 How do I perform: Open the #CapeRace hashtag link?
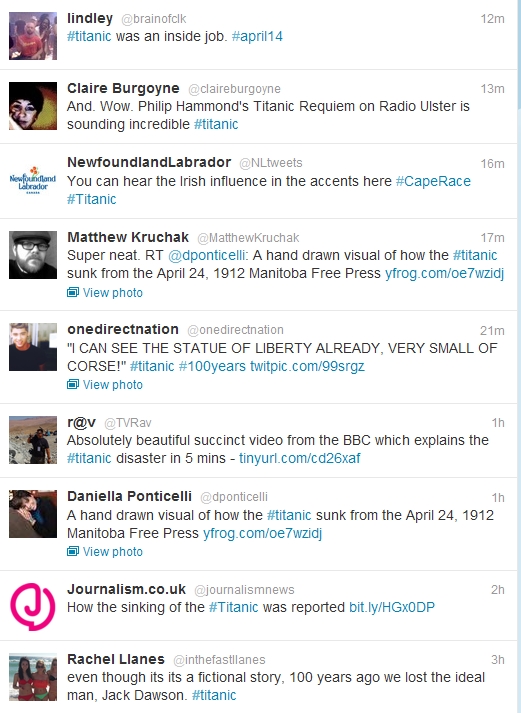pos(433,181)
